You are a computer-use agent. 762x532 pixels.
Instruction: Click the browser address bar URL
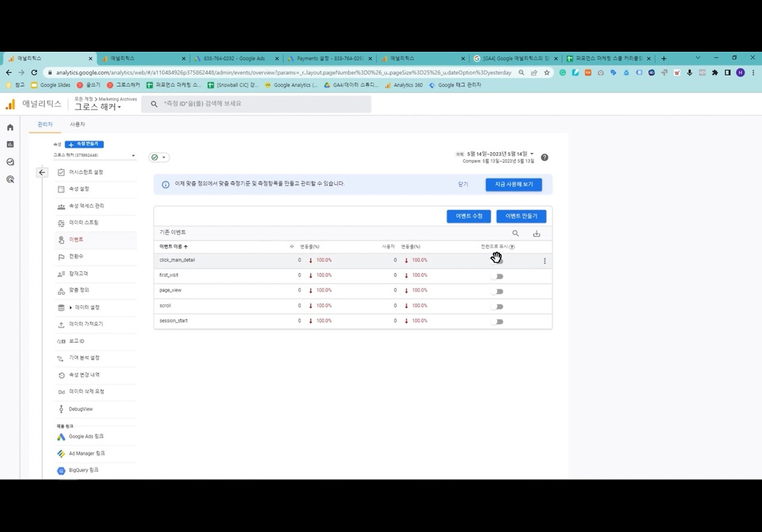[x=283, y=73]
